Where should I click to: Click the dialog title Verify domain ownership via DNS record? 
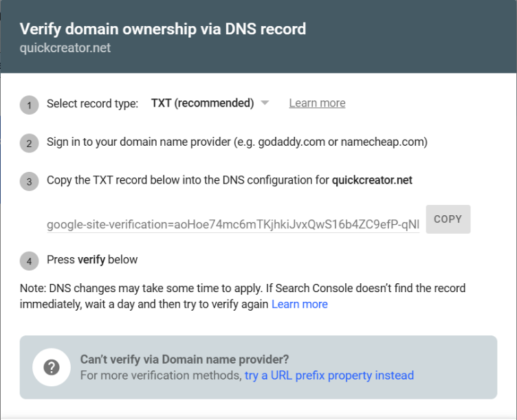pos(163,29)
